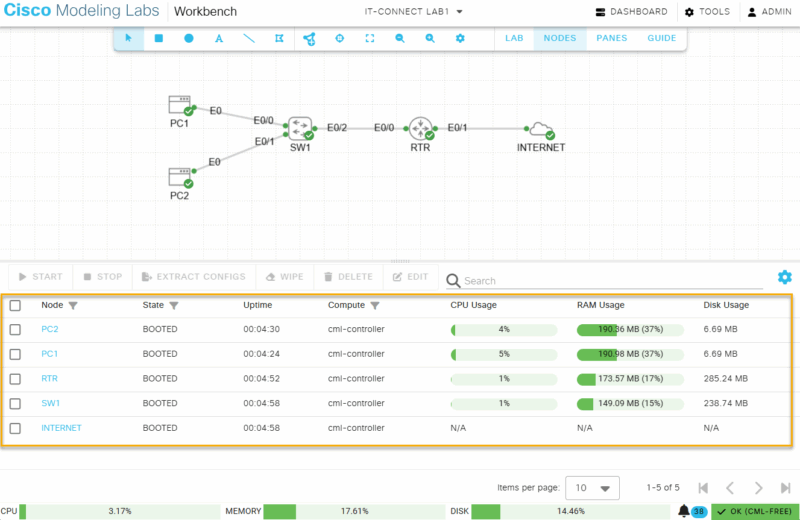Open the SW1 node link in table
The height and width of the screenshot is (520, 800).
click(x=50, y=404)
